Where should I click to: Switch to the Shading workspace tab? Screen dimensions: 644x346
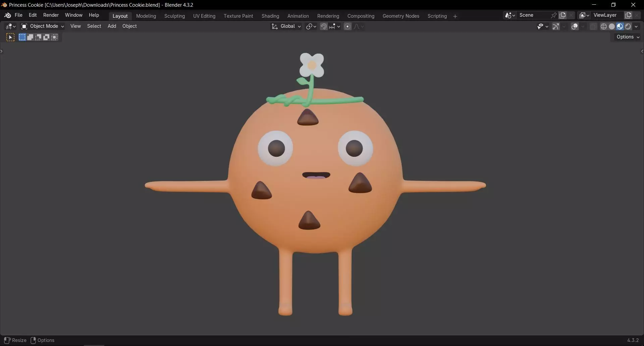pyautogui.click(x=270, y=16)
